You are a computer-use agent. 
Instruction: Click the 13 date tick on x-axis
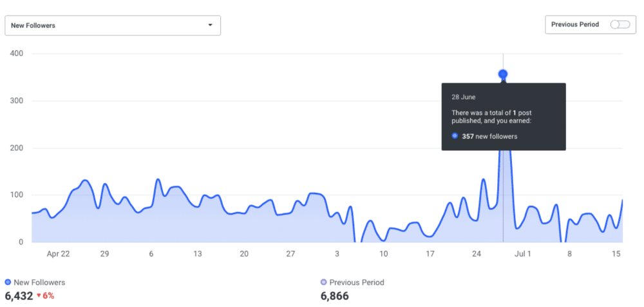[x=197, y=254]
